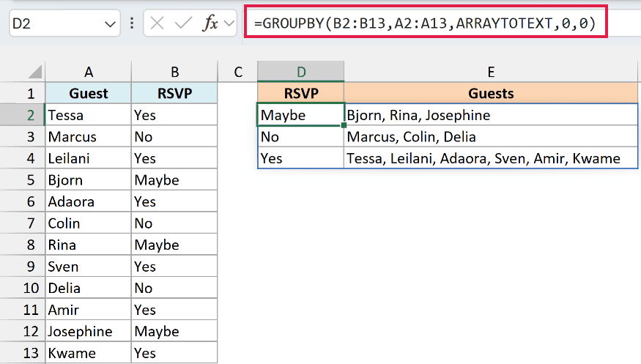Image resolution: width=641 pixels, height=364 pixels.
Task: Click the No cell next to Marcus
Action: point(174,136)
